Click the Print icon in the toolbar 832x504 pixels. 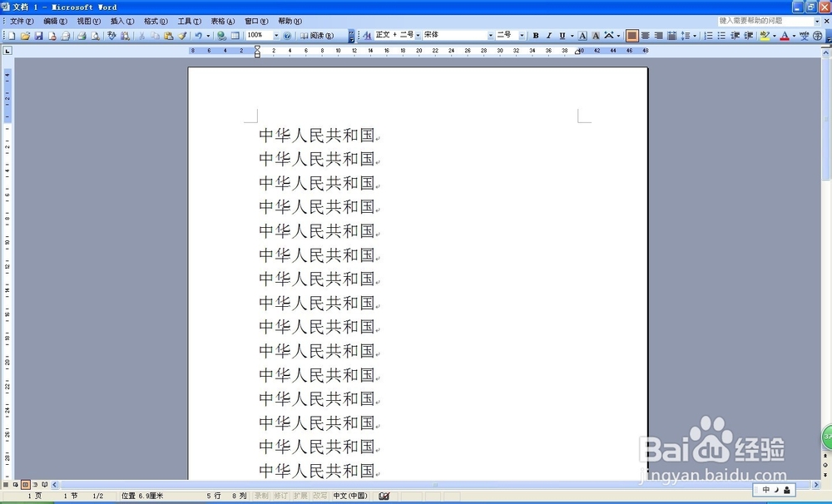pos(82,36)
